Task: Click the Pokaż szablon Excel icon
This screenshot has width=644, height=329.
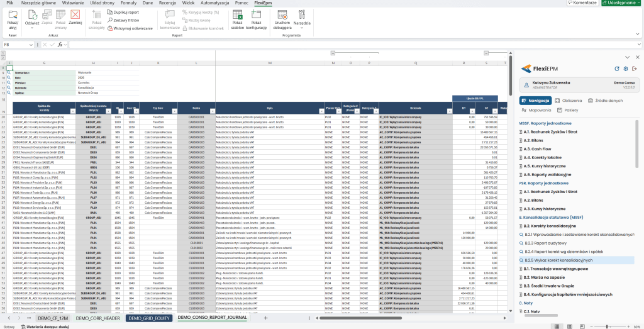Action: [237, 15]
